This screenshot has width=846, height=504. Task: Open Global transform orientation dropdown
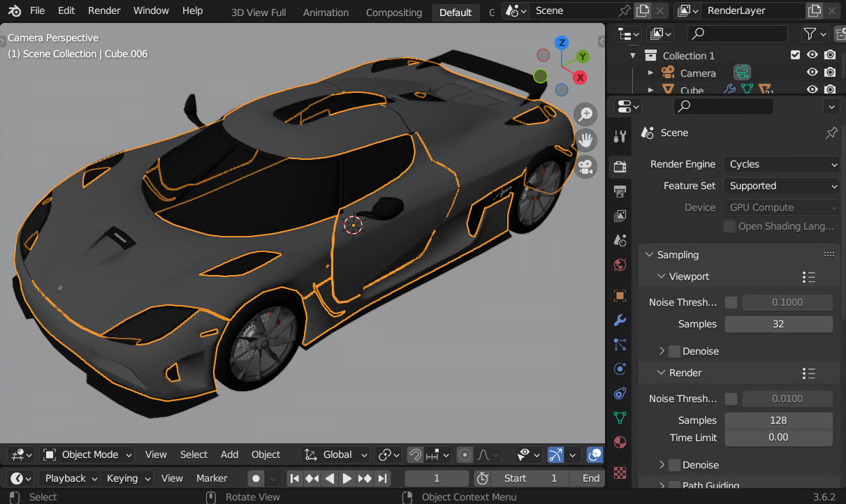pyautogui.click(x=335, y=454)
